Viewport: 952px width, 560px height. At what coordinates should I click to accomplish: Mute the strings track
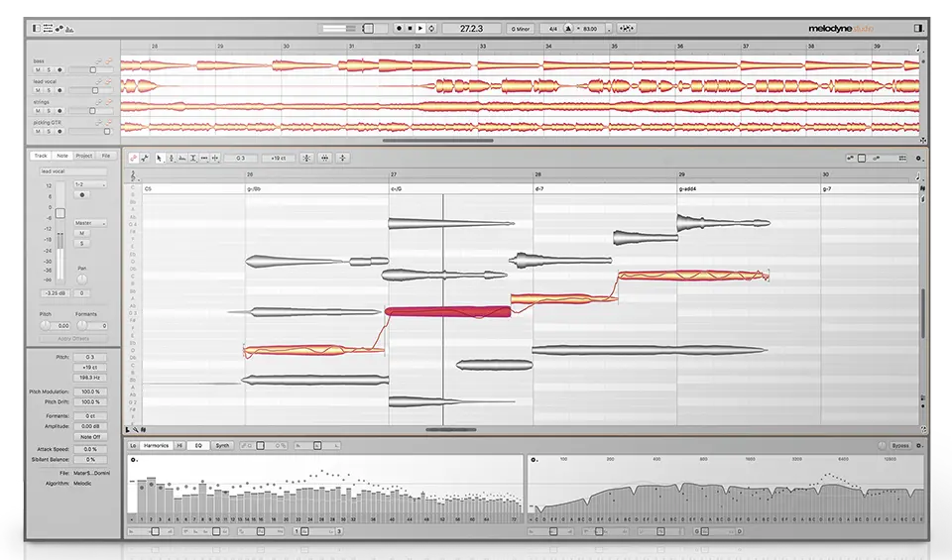point(38,111)
